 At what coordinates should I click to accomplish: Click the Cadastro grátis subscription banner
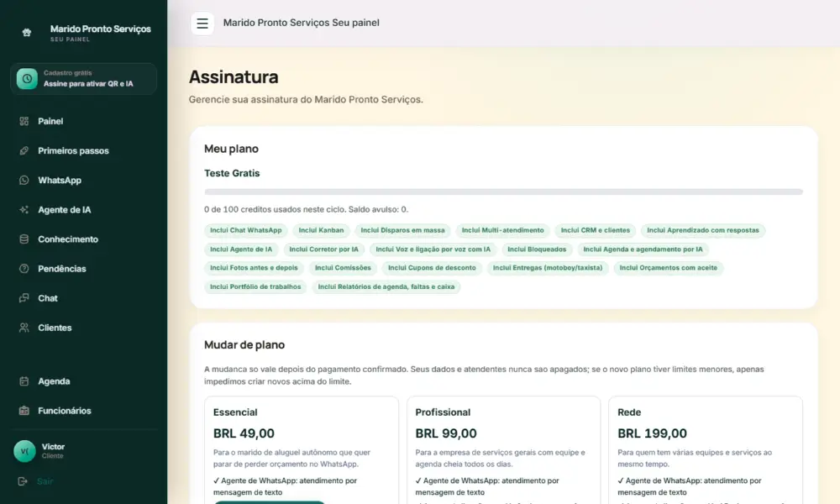pyautogui.click(x=83, y=79)
